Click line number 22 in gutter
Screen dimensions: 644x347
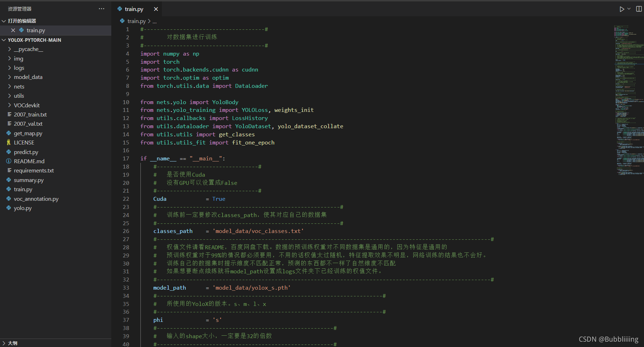(126, 199)
